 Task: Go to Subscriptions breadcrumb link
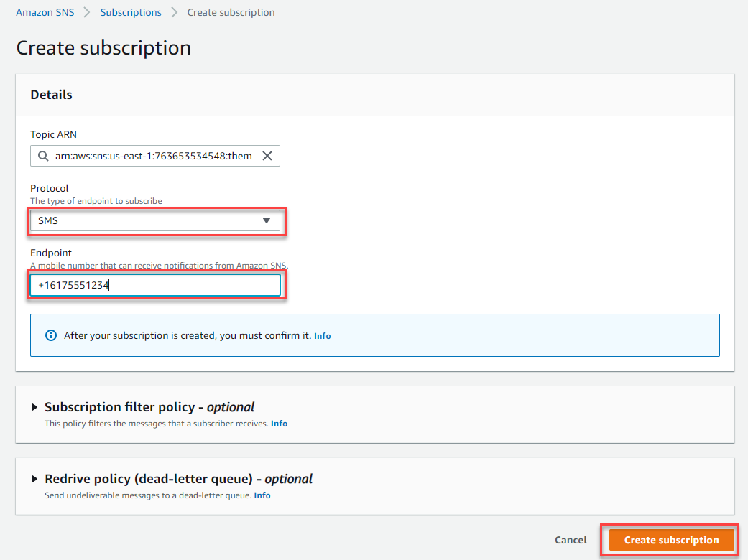click(x=131, y=12)
